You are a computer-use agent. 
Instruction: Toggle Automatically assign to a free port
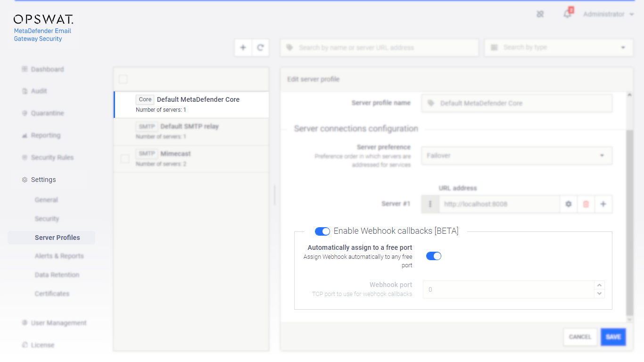[x=434, y=256]
